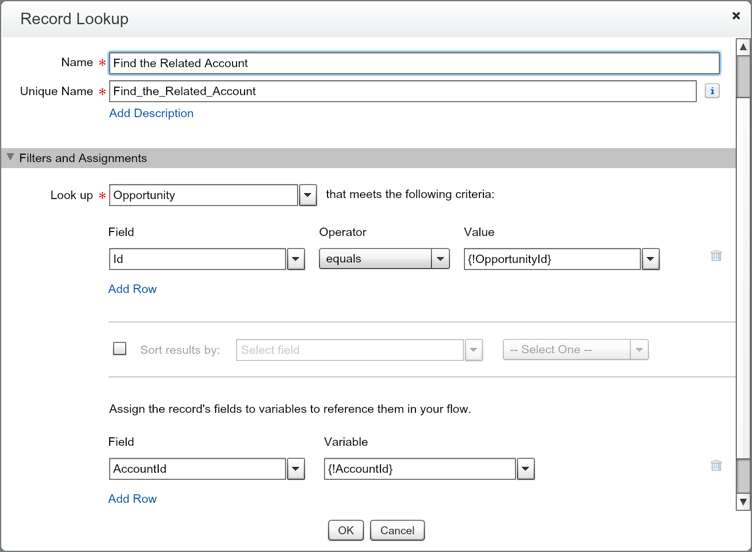Open the {!AccountId} variable dropdown
This screenshot has height=552, width=752.
click(x=526, y=469)
